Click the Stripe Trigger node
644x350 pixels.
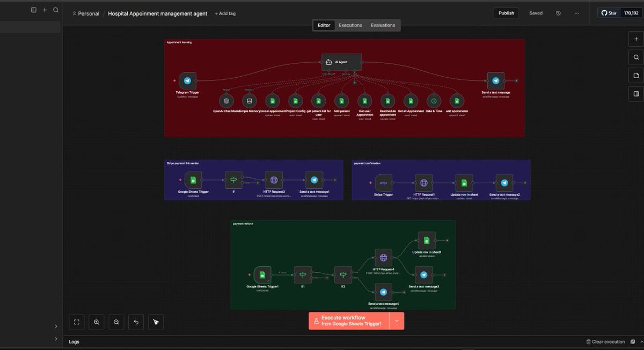(383, 183)
